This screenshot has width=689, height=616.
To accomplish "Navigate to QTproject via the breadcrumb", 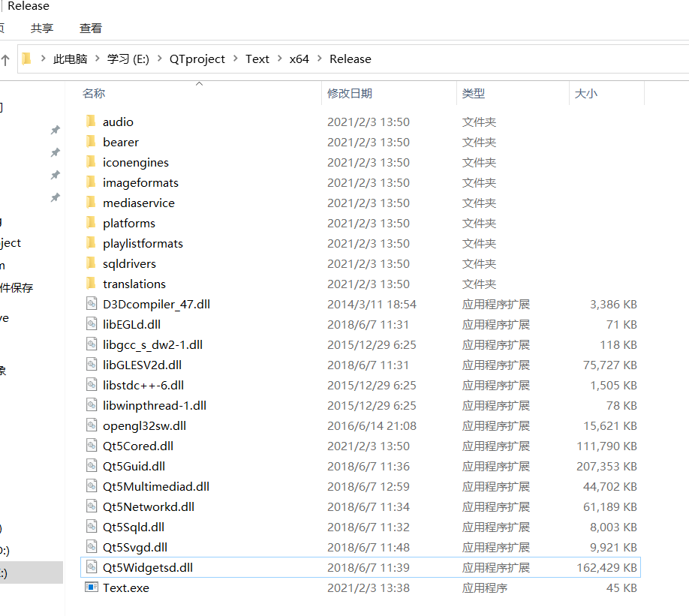I will 197,59.
